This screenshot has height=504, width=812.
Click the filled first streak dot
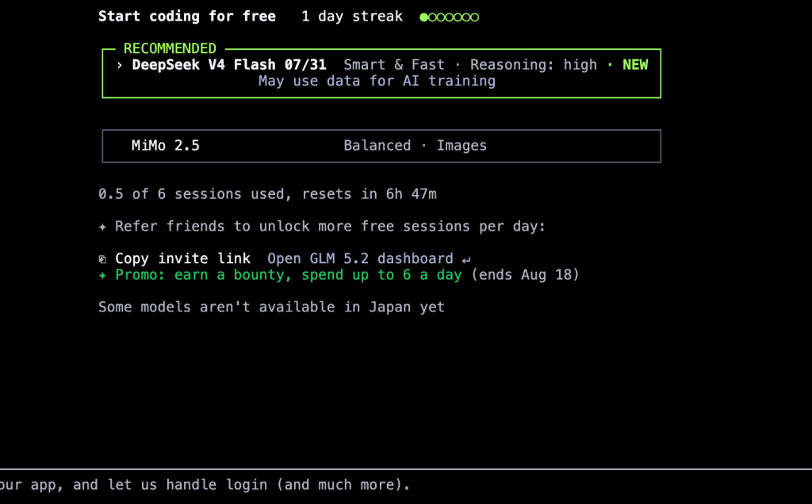pyautogui.click(x=423, y=17)
